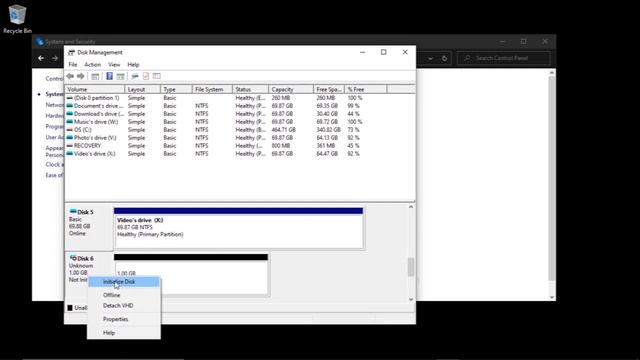Select the Disk 6 1.00 GB unallocated block

(x=191, y=274)
